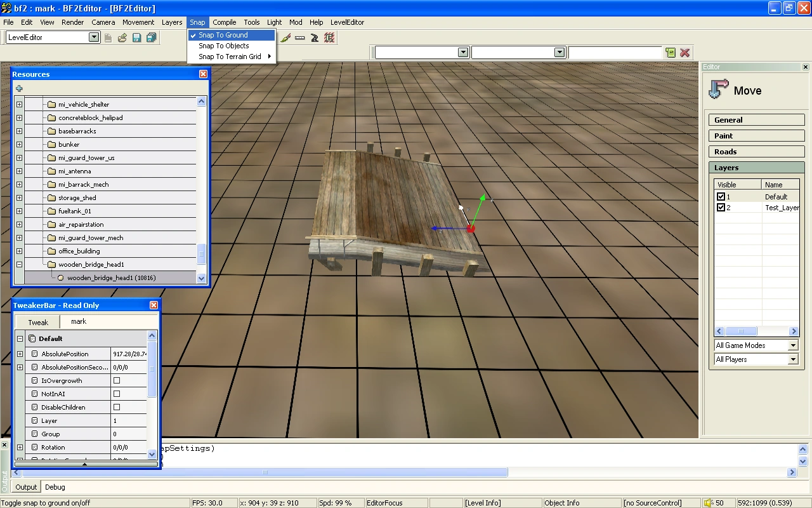Enable the NotInAI checkbox

tap(117, 394)
